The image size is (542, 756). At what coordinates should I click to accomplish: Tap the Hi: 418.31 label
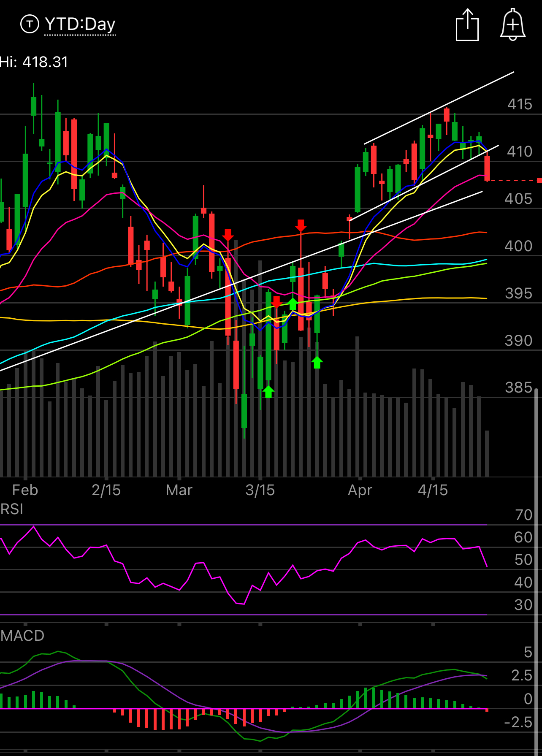[34, 62]
